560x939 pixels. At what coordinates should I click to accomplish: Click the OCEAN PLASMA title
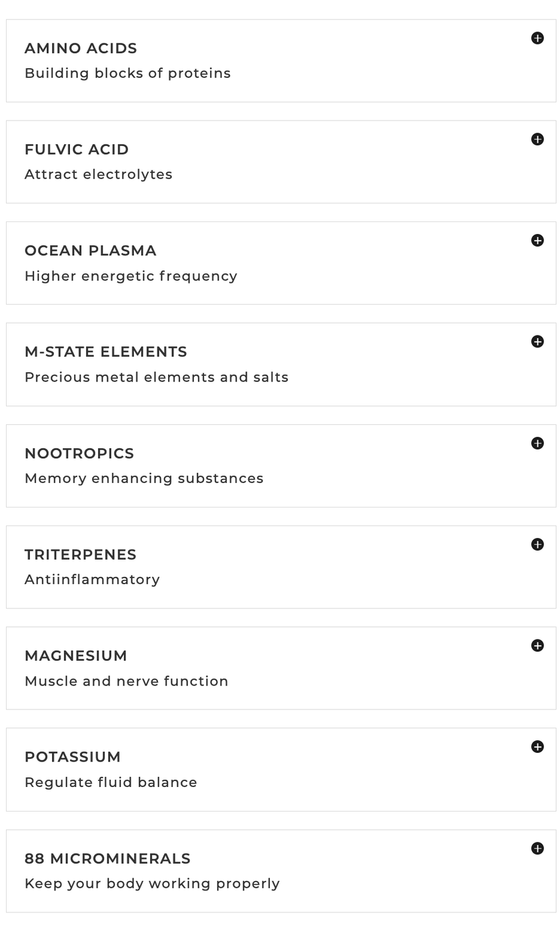pos(91,251)
